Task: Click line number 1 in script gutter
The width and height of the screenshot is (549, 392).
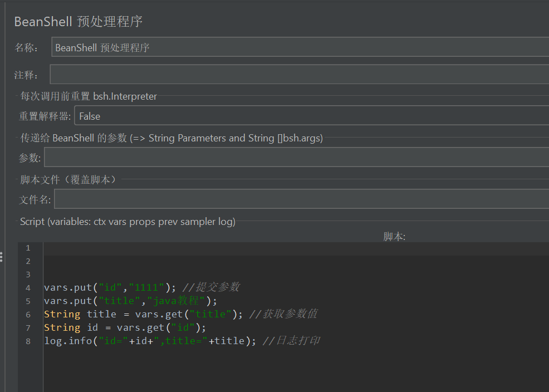Action: 28,248
